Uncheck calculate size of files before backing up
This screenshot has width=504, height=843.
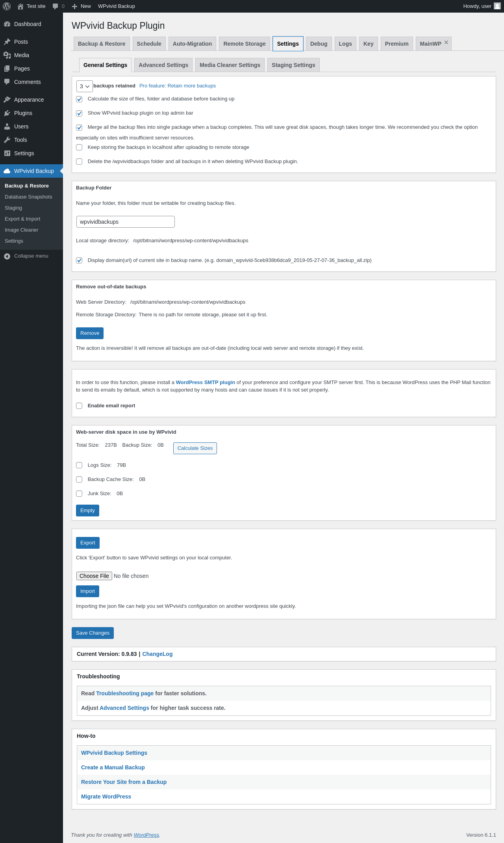coord(79,99)
